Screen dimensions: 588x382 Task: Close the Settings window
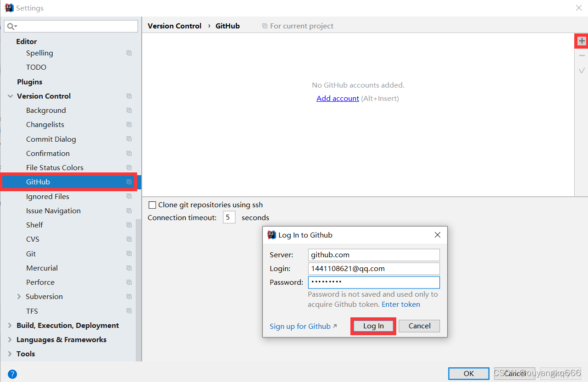coord(579,8)
